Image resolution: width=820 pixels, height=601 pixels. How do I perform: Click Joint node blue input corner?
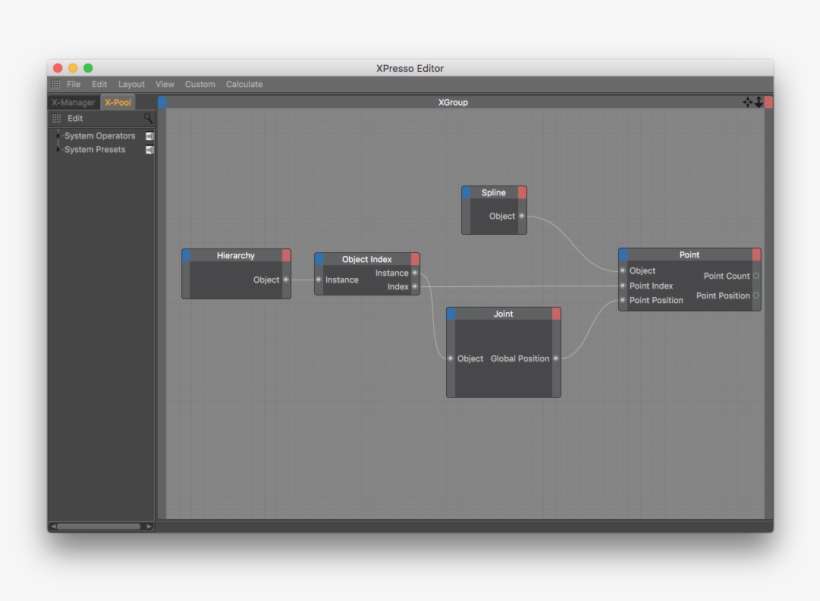[x=451, y=314]
